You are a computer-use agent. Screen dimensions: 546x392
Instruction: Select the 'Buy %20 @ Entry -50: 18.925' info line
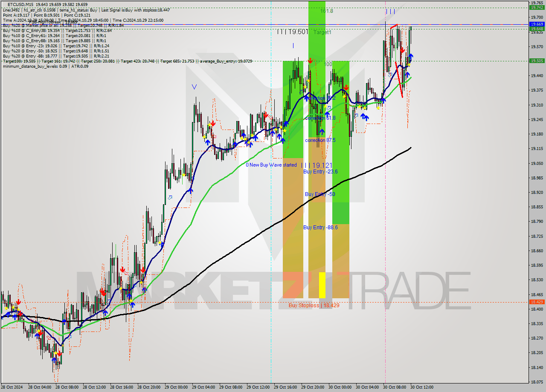click(x=56, y=51)
